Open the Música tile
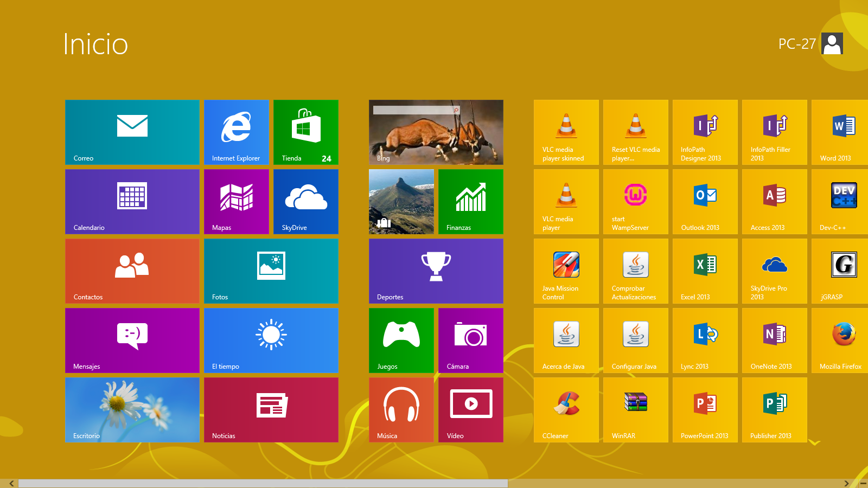Viewport: 868px width, 488px height. [401, 410]
